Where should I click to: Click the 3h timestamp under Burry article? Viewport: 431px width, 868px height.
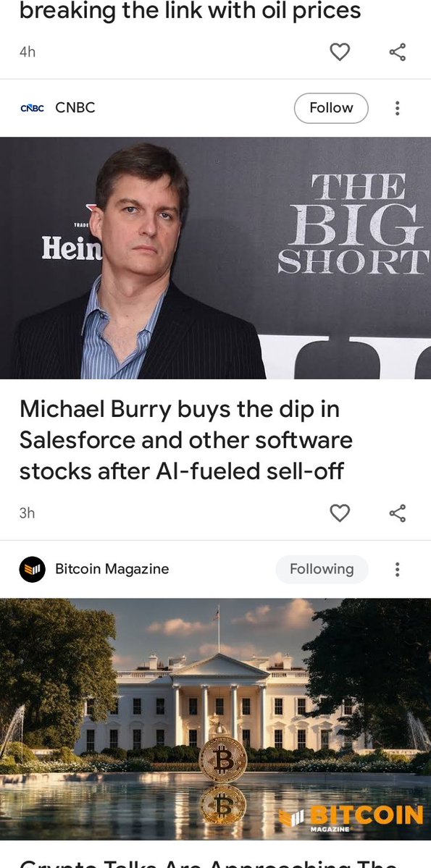[27, 513]
